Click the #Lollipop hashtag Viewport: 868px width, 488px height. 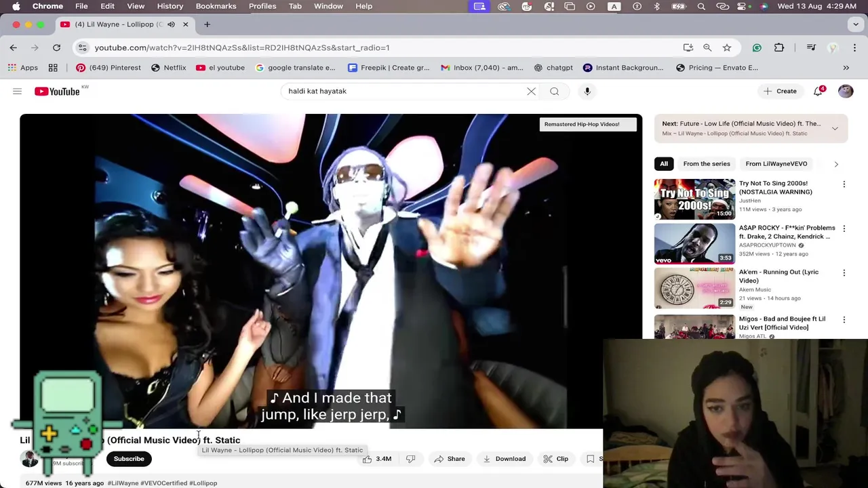[203, 483]
